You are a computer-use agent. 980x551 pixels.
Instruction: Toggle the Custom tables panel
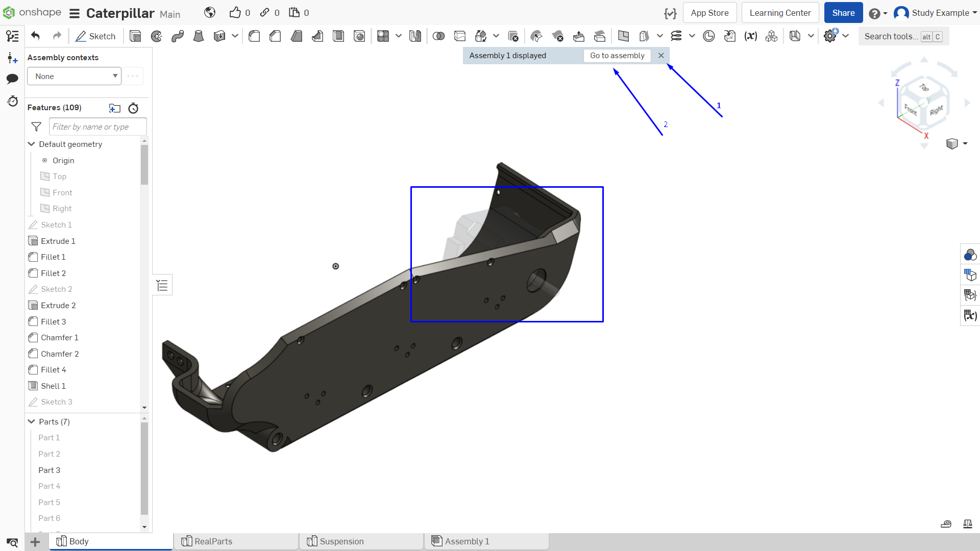pyautogui.click(x=970, y=295)
